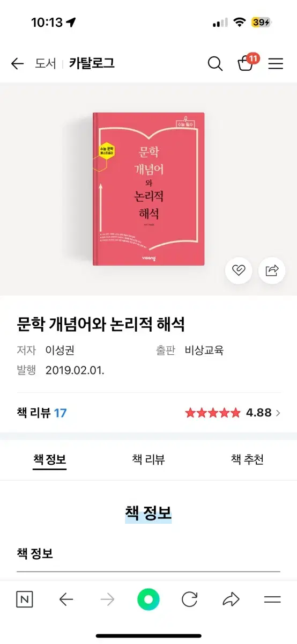Open the 도서 breadcrumb link
This screenshot has width=297, height=644.
pyautogui.click(x=46, y=63)
